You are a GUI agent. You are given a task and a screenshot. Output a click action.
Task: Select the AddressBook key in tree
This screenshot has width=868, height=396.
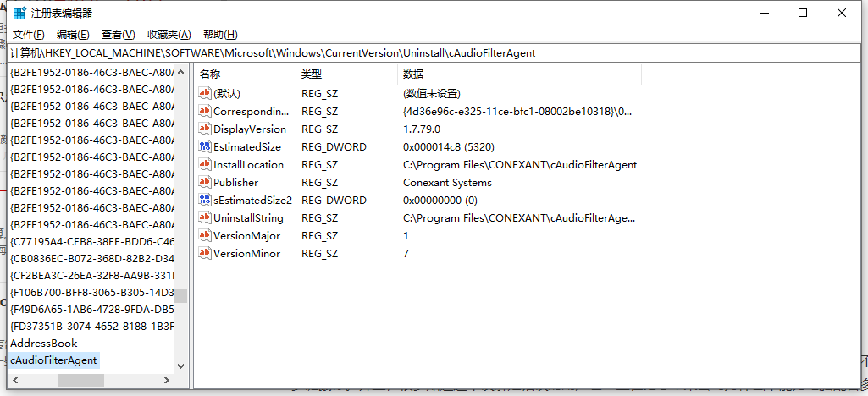coord(44,343)
